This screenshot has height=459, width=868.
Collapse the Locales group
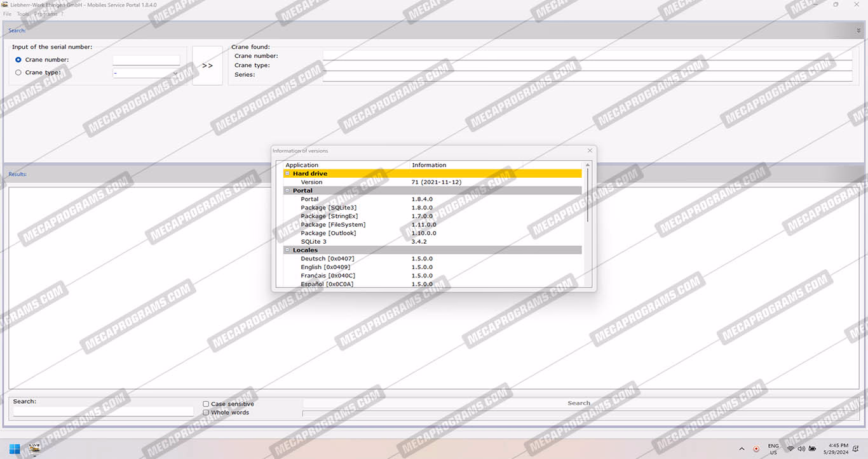(x=287, y=250)
